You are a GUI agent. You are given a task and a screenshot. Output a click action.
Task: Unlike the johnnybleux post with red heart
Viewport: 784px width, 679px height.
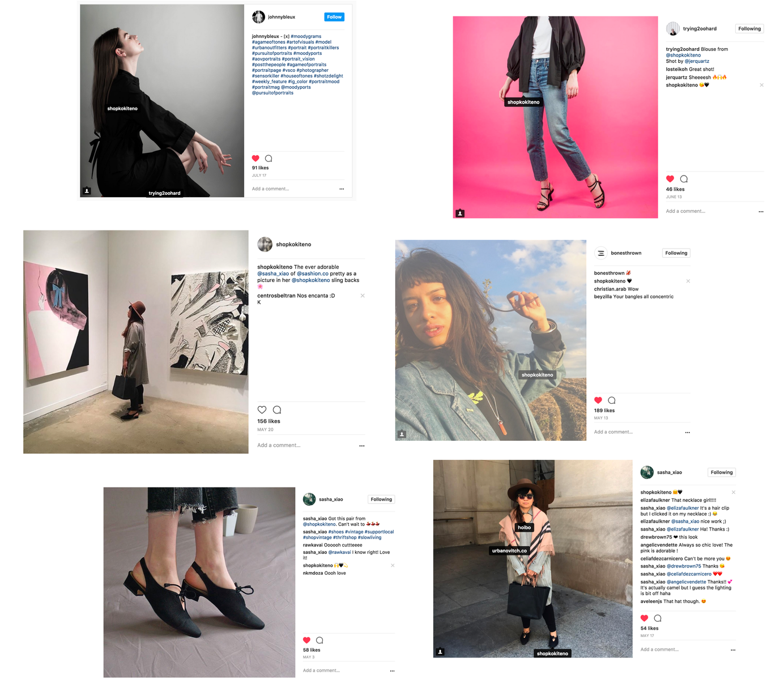pyautogui.click(x=255, y=159)
